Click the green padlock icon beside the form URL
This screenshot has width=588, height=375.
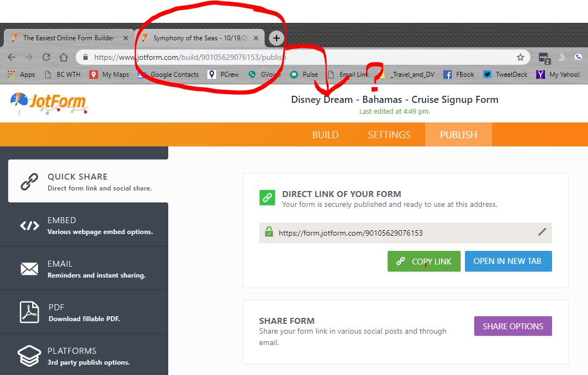267,232
